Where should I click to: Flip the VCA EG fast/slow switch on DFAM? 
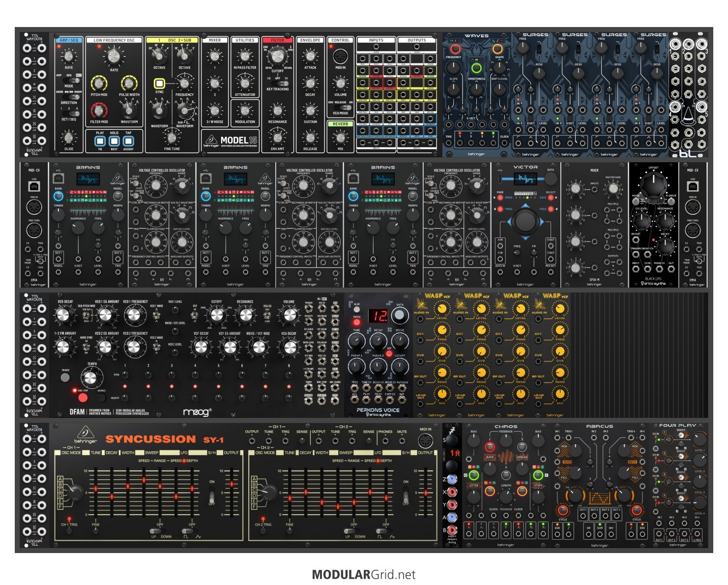(267, 315)
